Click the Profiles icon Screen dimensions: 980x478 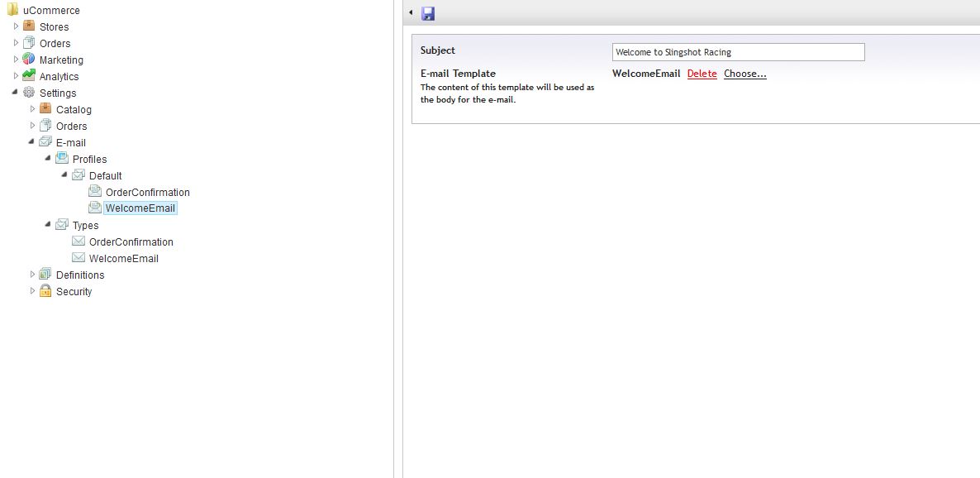point(62,158)
